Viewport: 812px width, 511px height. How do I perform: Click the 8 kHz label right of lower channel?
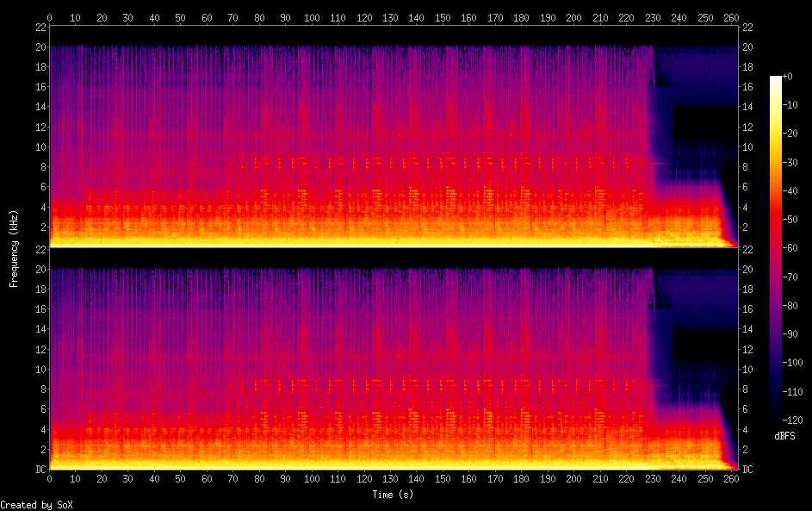(x=747, y=389)
